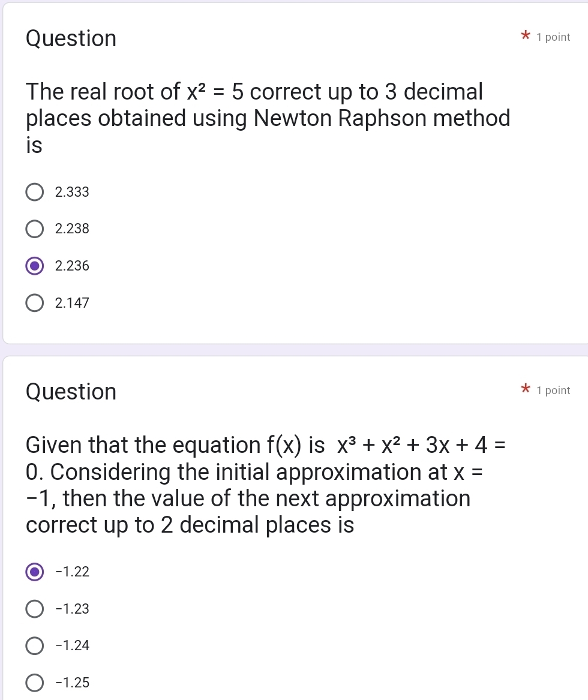Choose the 2.238 radio option circle

click(35, 229)
